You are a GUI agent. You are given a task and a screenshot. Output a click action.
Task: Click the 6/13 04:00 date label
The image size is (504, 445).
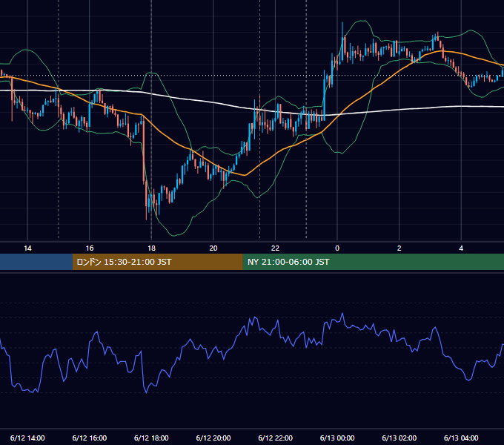[x=461, y=438]
